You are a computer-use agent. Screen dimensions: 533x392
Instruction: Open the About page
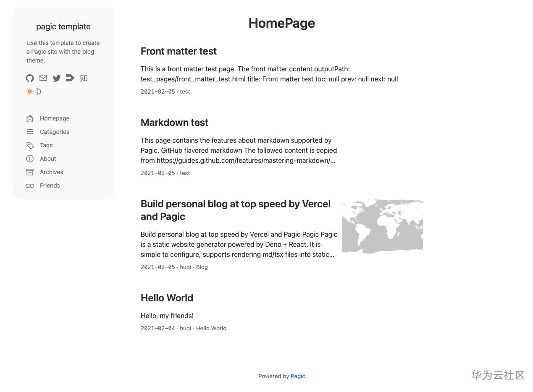[x=48, y=159]
